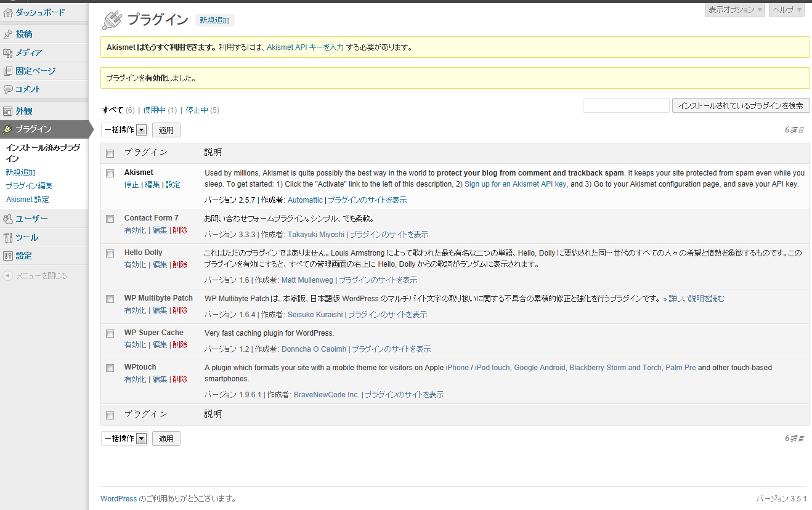Open the コメント menu item
812x510 pixels.
coord(28,89)
